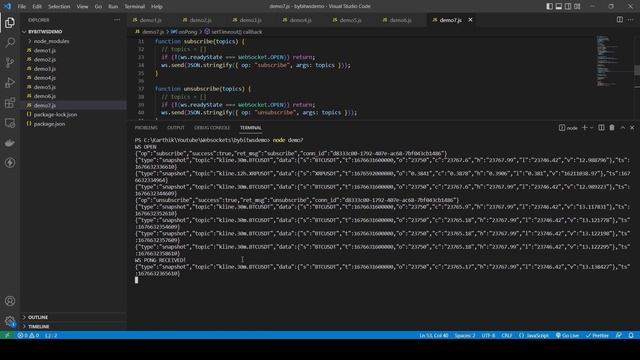Switch to the demo6.js editor tab
This screenshot has width=640, height=360.
click(401, 20)
